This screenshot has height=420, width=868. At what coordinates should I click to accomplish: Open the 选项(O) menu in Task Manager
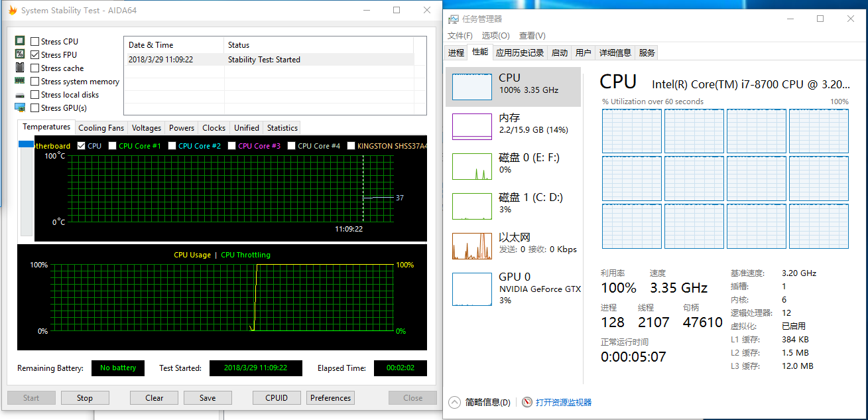[495, 36]
